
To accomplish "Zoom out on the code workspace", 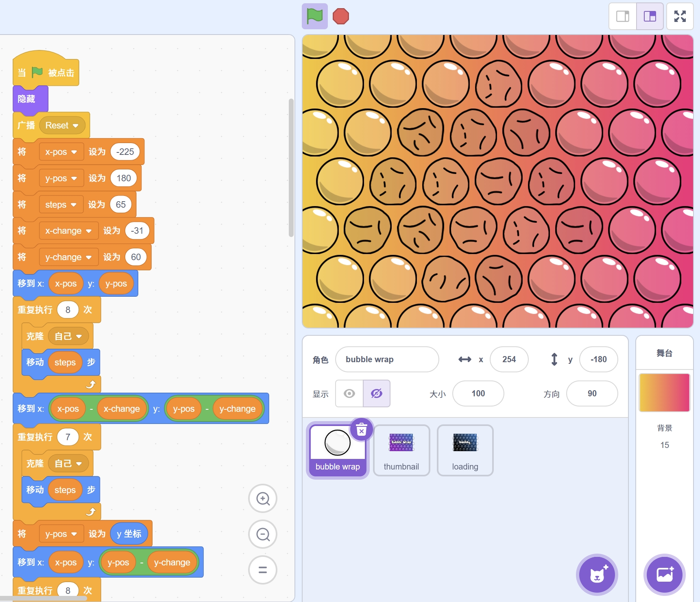I will 263,534.
